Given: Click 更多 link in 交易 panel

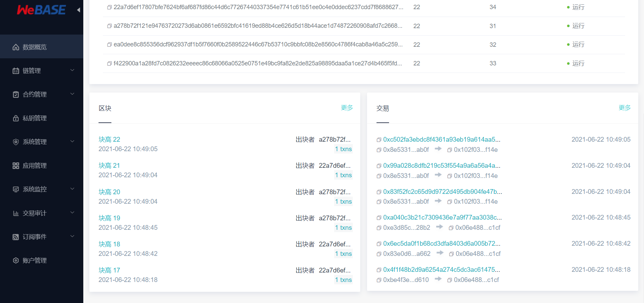Looking at the screenshot, I should click(625, 108).
